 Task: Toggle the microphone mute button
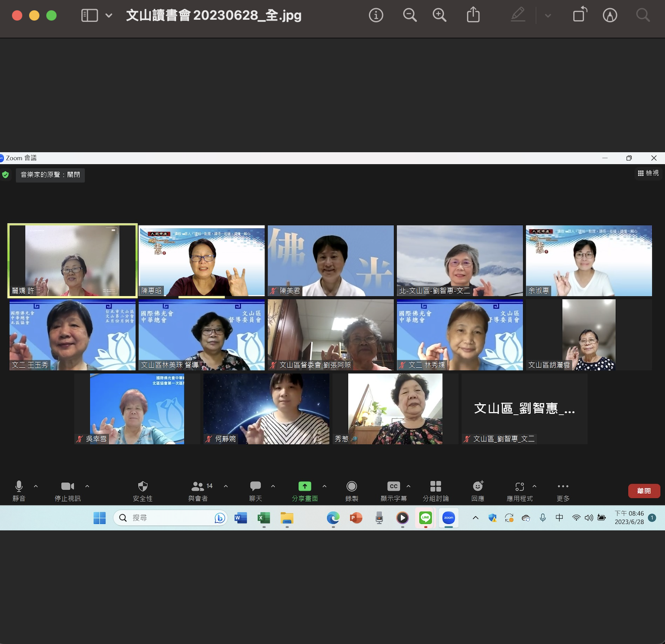(19, 486)
